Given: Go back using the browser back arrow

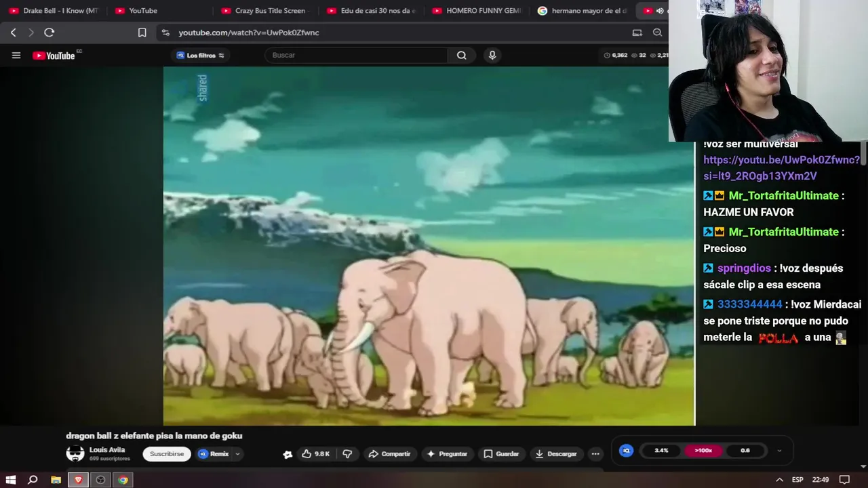Looking at the screenshot, I should (x=13, y=33).
